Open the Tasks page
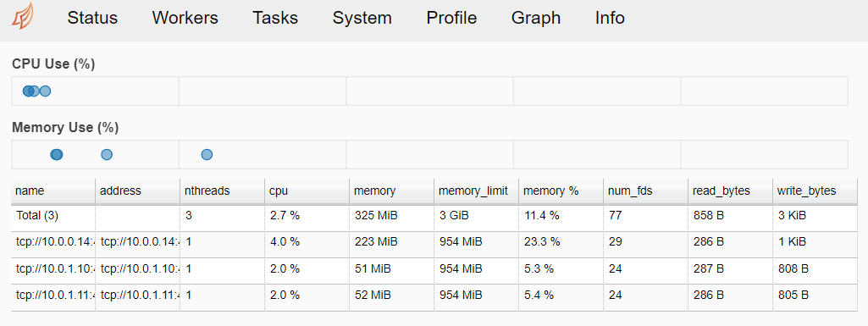 click(x=275, y=18)
